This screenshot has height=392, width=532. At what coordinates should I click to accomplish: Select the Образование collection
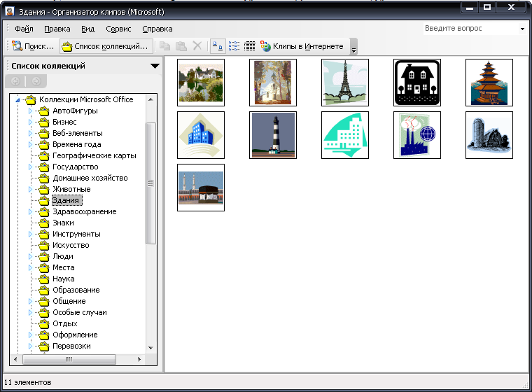[x=76, y=290]
